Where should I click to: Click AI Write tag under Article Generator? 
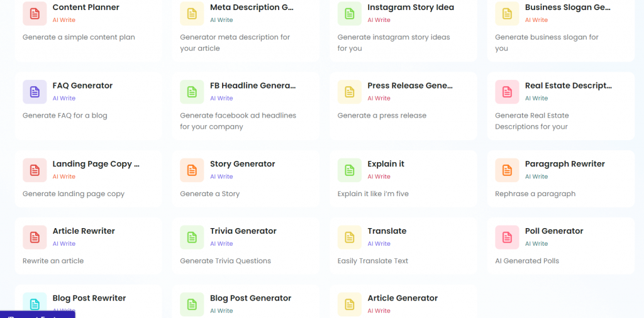pos(379,310)
